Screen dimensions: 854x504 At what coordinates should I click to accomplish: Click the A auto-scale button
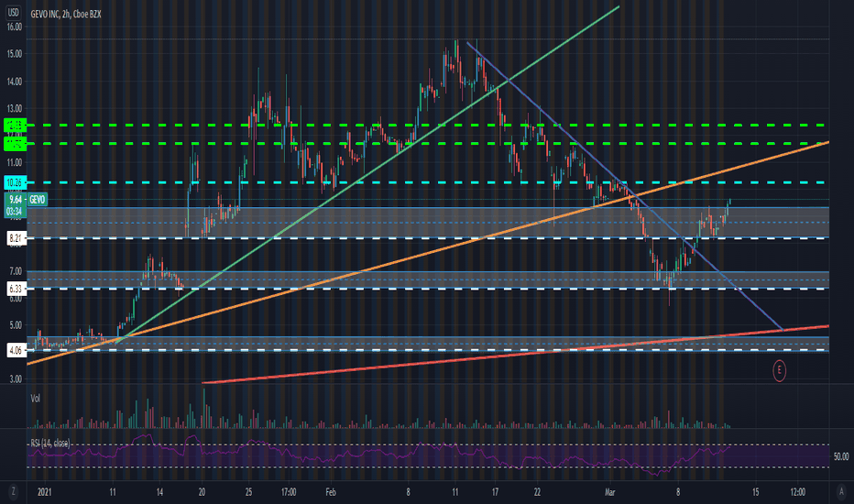point(841,492)
